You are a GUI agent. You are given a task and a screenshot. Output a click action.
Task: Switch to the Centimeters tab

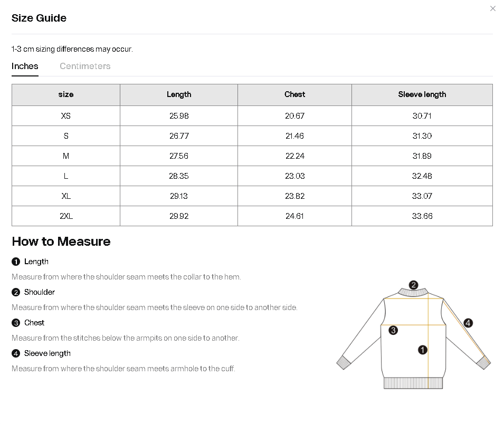click(85, 66)
